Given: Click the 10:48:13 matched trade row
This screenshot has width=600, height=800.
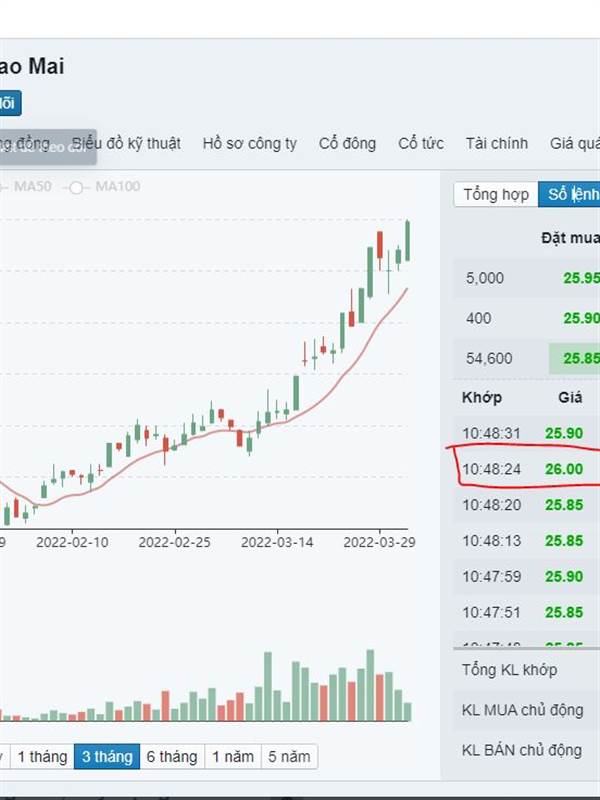Looking at the screenshot, I should [527, 540].
